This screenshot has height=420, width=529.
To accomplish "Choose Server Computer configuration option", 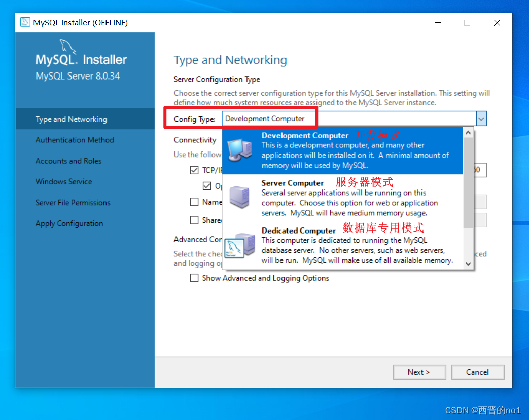I will tap(342, 198).
